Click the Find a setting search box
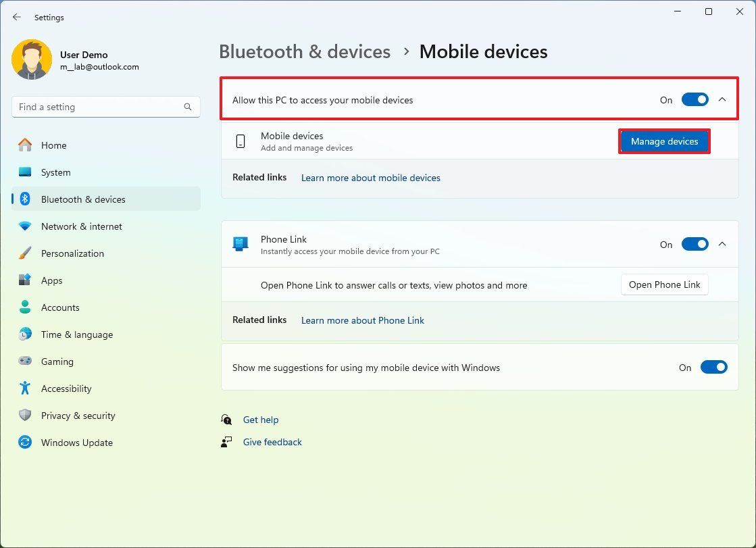This screenshot has width=756, height=548. pyautogui.click(x=105, y=107)
